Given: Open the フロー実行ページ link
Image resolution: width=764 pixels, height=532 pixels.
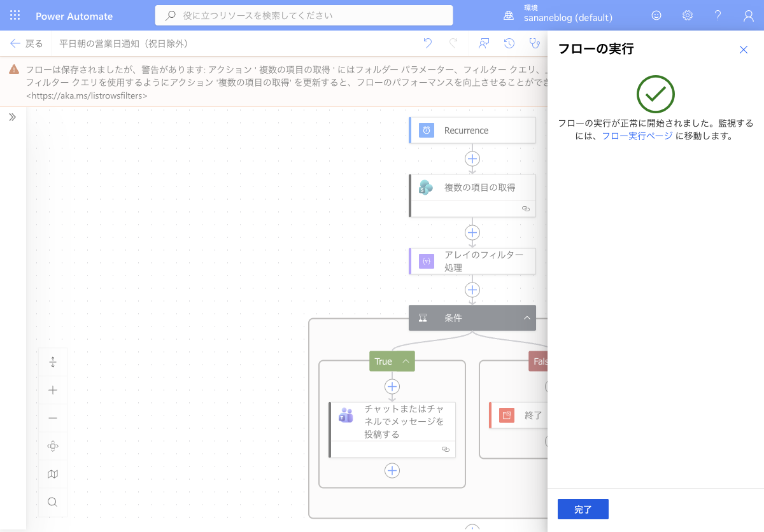Looking at the screenshot, I should click(637, 136).
